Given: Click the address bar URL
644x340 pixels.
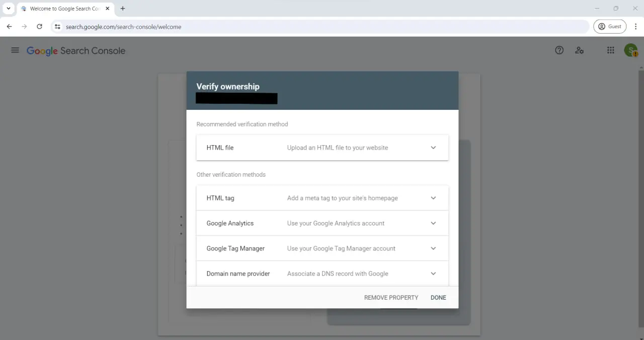Looking at the screenshot, I should 123,27.
